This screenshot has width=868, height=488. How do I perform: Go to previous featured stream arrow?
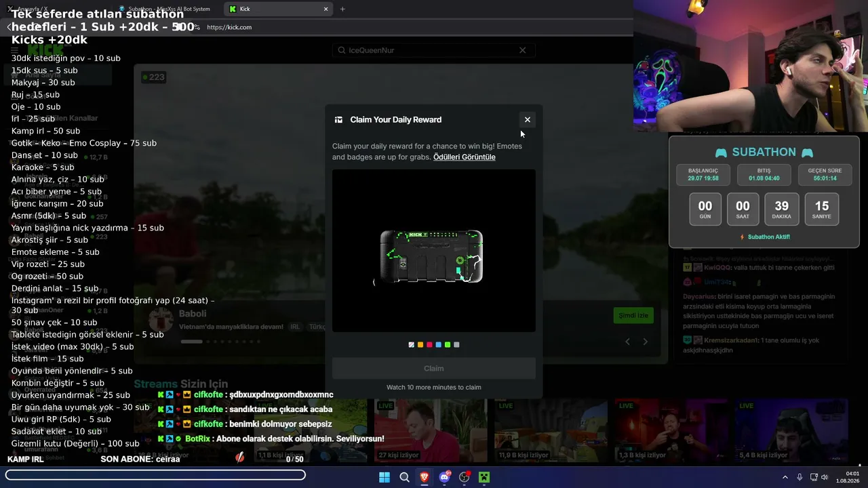click(627, 342)
